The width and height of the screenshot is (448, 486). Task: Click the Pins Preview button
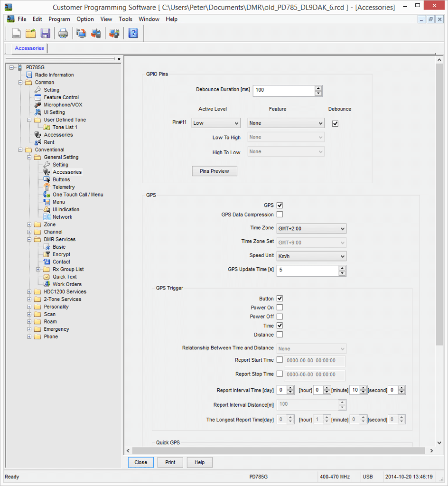coord(215,171)
